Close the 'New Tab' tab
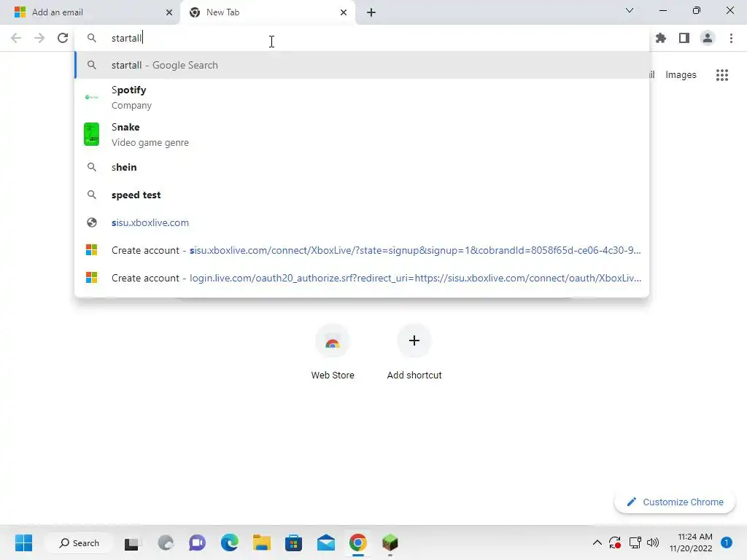The height and width of the screenshot is (560, 747). (x=344, y=12)
